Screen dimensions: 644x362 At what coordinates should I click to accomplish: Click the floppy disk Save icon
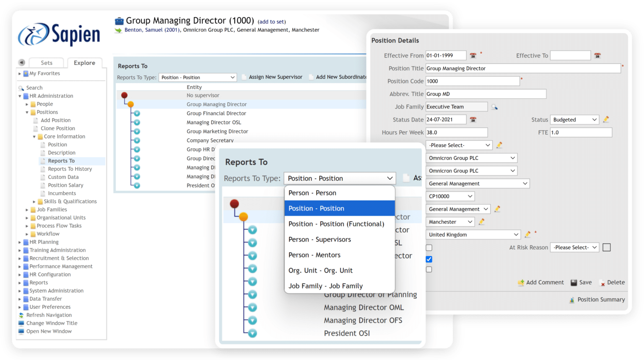[x=574, y=283]
